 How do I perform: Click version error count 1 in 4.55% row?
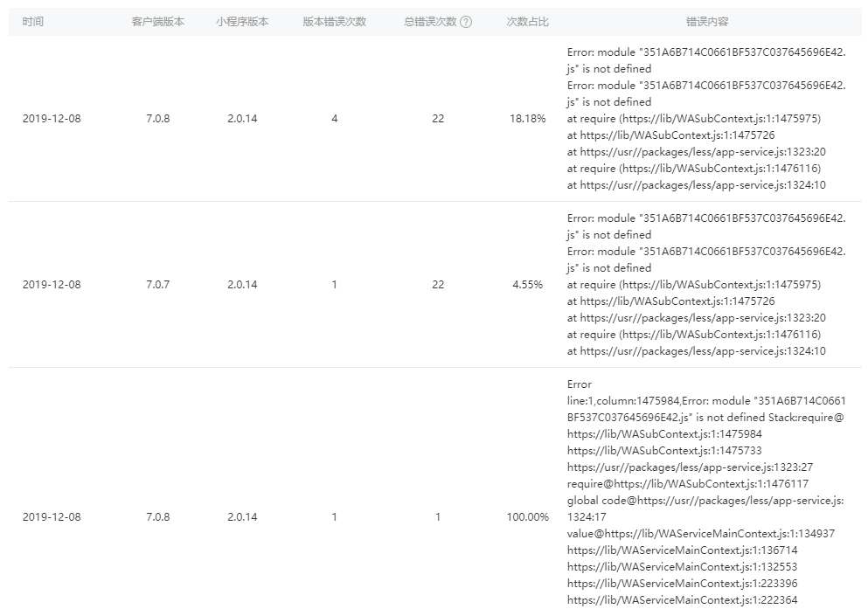coord(335,284)
